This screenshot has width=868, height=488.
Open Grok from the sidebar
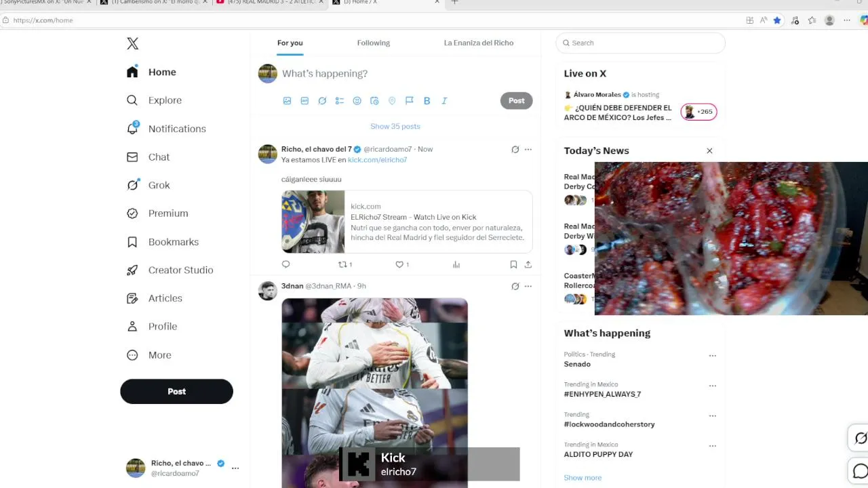(148, 185)
